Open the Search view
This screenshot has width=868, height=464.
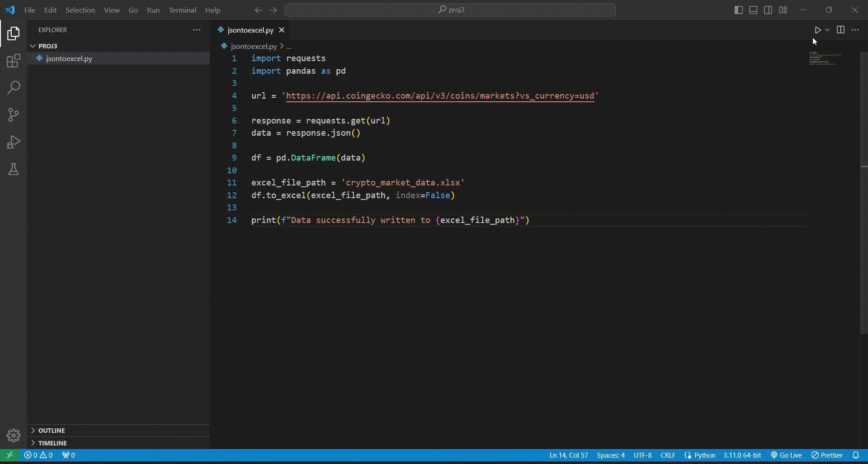tap(14, 88)
